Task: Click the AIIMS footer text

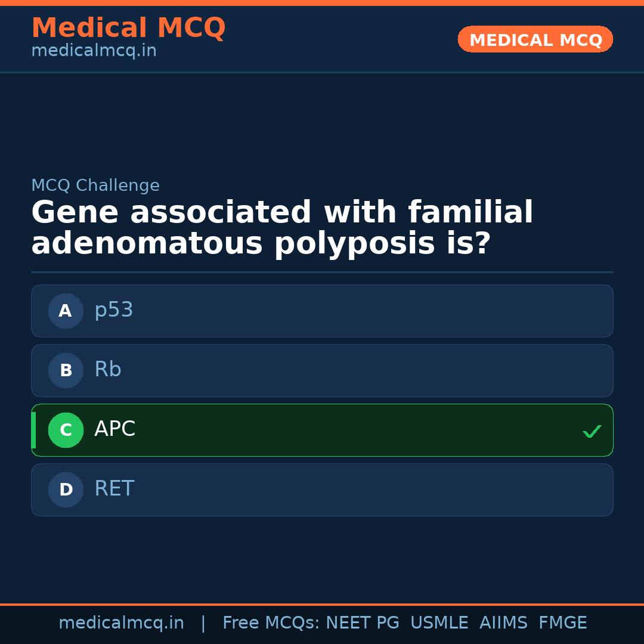Action: [503, 623]
